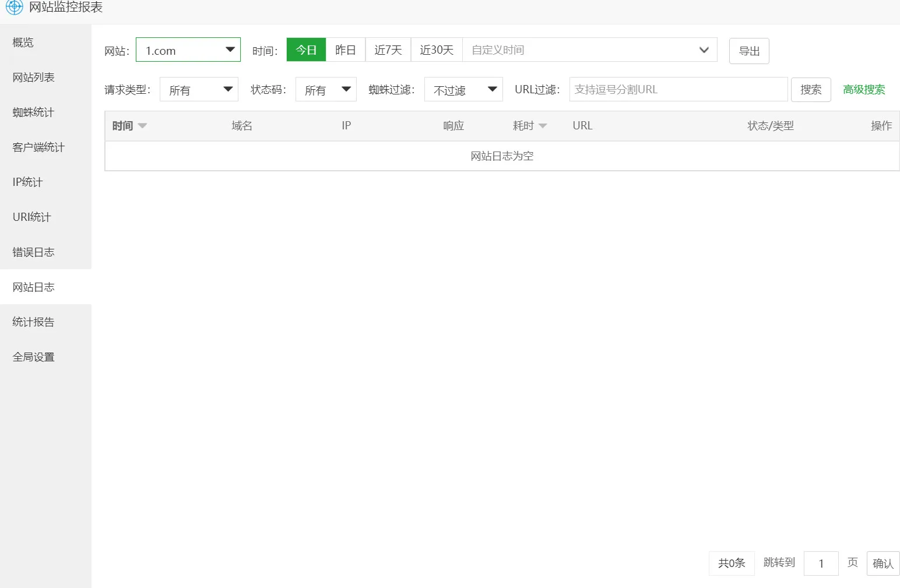900x588 pixels.
Task: Open 全局设置 in the sidebar
Action: tap(45, 357)
